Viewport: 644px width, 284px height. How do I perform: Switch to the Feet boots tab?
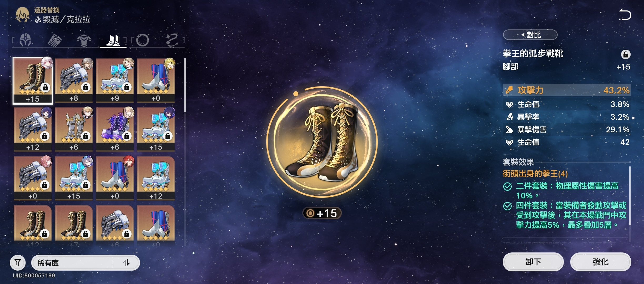(113, 40)
